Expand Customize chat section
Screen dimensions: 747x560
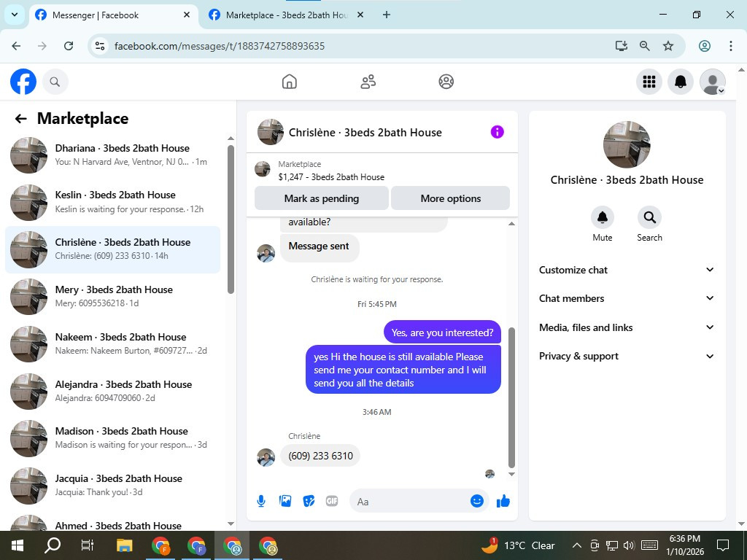(627, 270)
